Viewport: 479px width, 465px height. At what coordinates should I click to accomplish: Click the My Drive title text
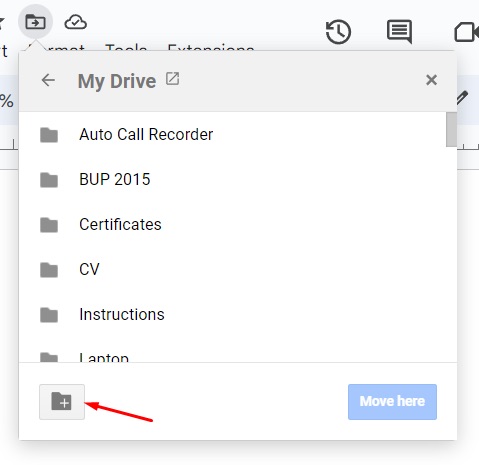[x=117, y=81]
